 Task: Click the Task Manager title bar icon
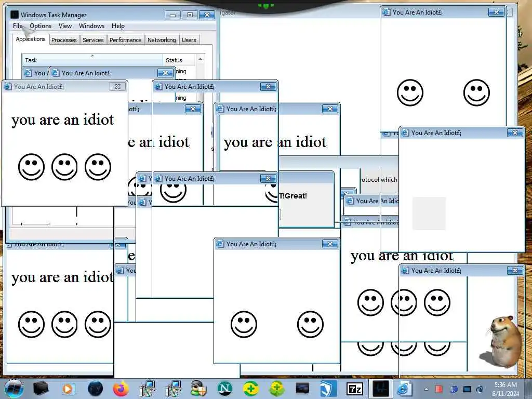click(15, 15)
